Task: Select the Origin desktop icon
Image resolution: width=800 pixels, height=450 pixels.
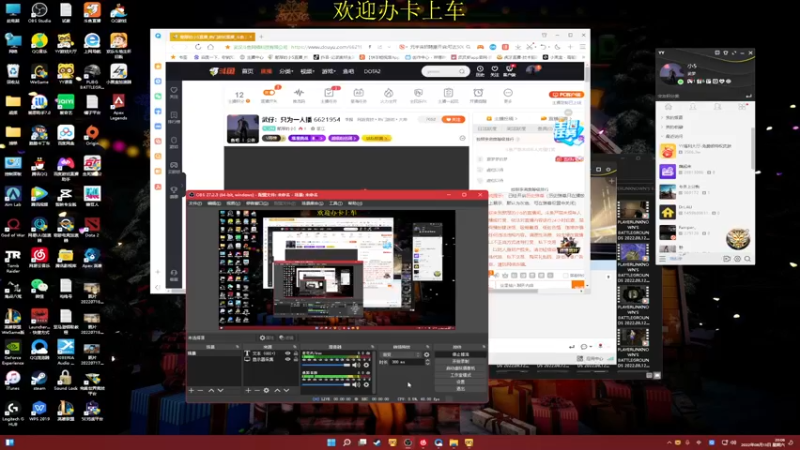Action: (92, 136)
